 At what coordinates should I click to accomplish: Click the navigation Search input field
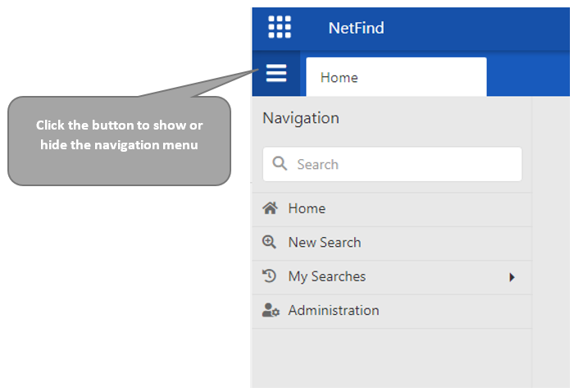point(402,164)
